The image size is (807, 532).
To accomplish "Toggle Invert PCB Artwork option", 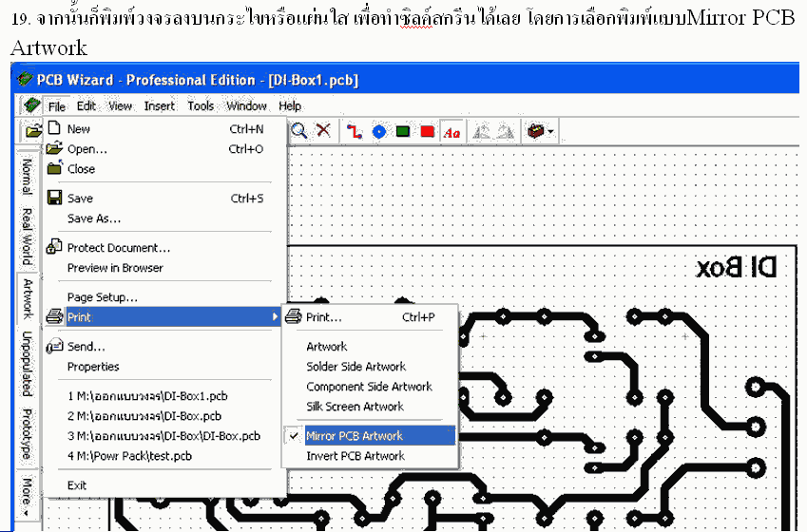I will click(370, 456).
